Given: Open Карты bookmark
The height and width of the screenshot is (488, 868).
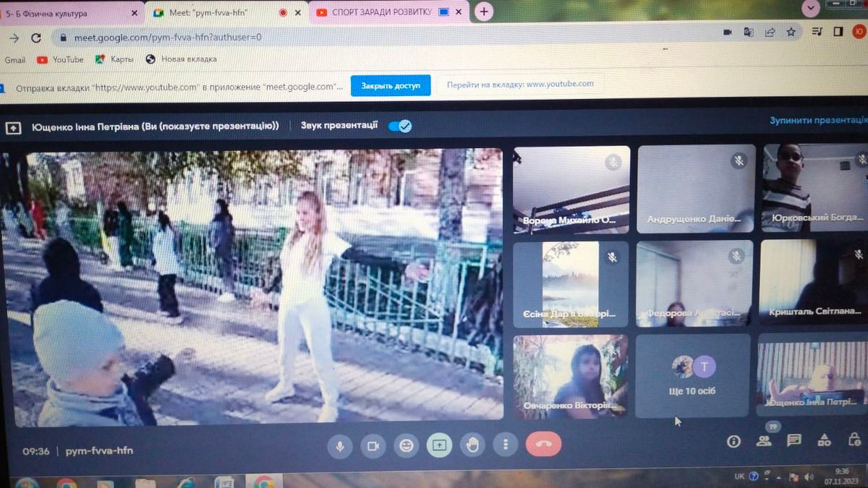Looking at the screenshot, I should click(x=114, y=59).
